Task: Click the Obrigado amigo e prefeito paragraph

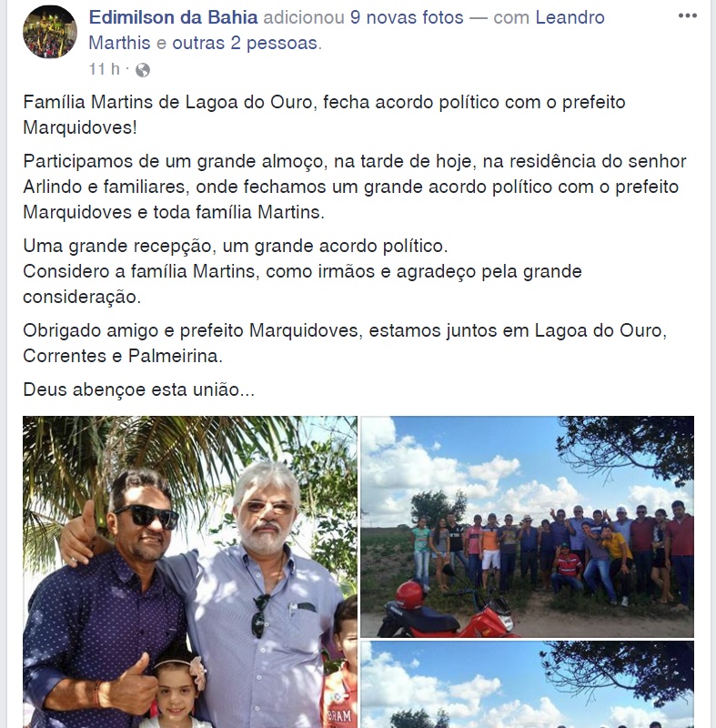Action: [345, 343]
